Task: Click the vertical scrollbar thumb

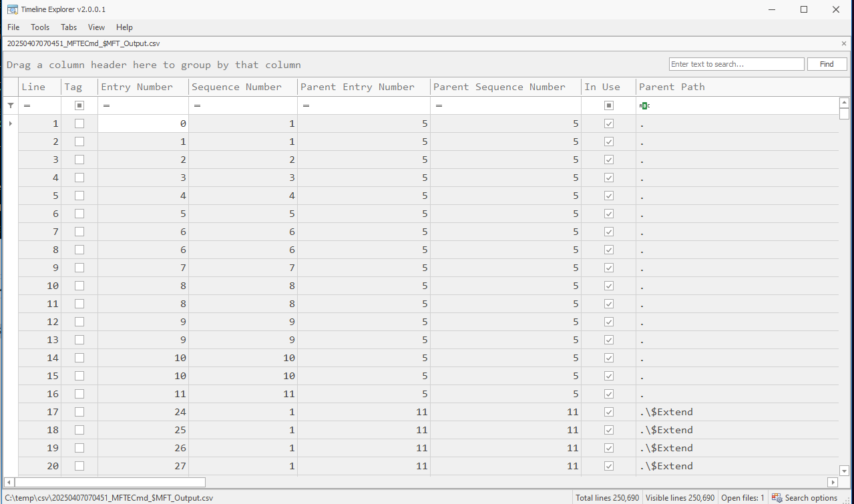Action: (844, 113)
